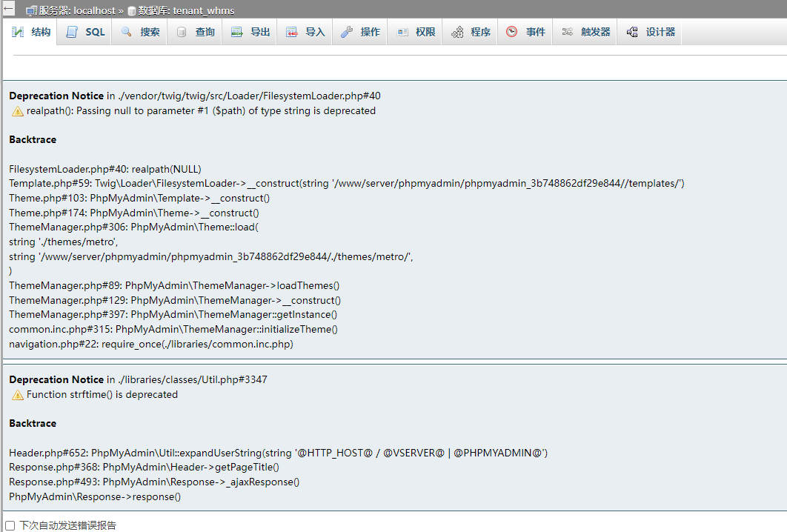Click 'common.inc.php#315' initializeTheme line
The image size is (787, 532).
(x=173, y=329)
